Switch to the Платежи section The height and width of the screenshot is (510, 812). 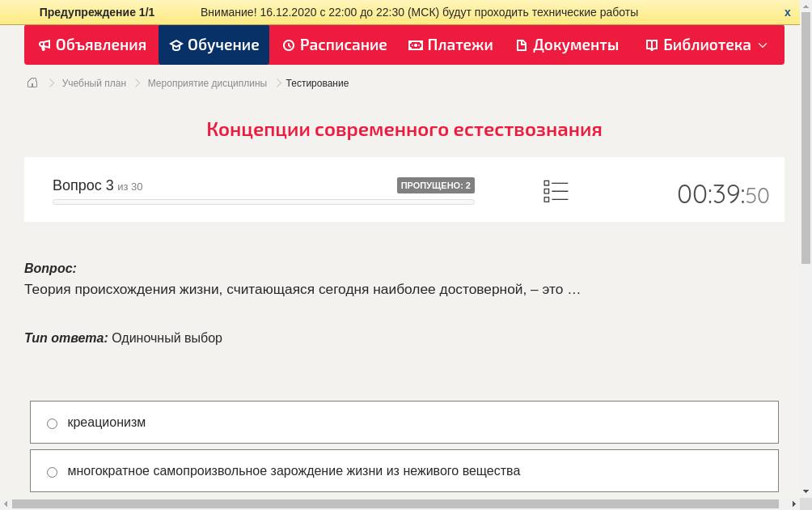[450, 45]
